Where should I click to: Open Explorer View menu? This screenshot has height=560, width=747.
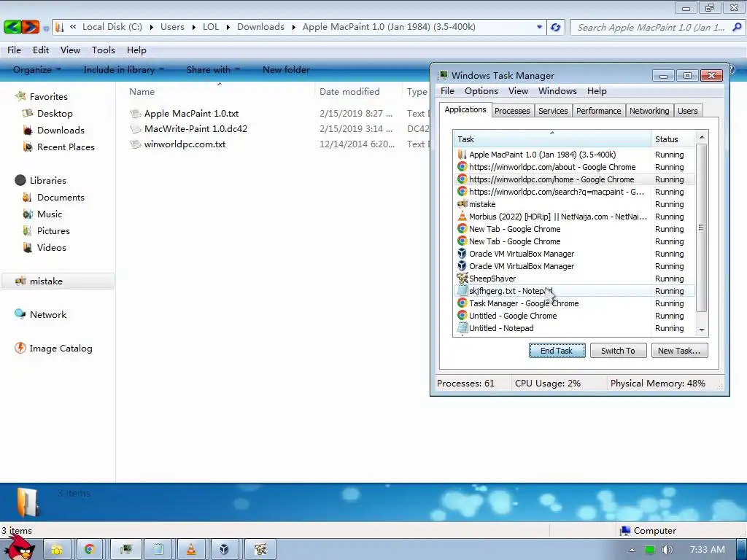(70, 50)
